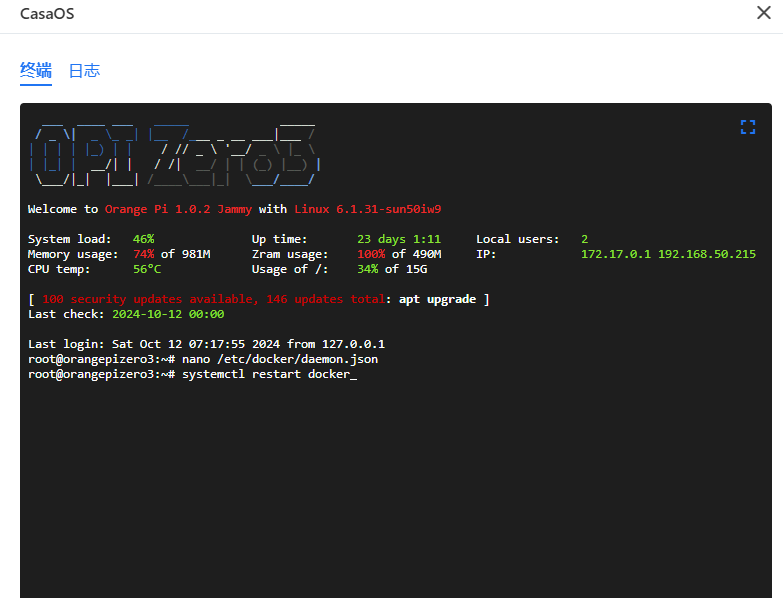
Task: Click the Up time value '23 days 1:11'
Action: click(399, 239)
